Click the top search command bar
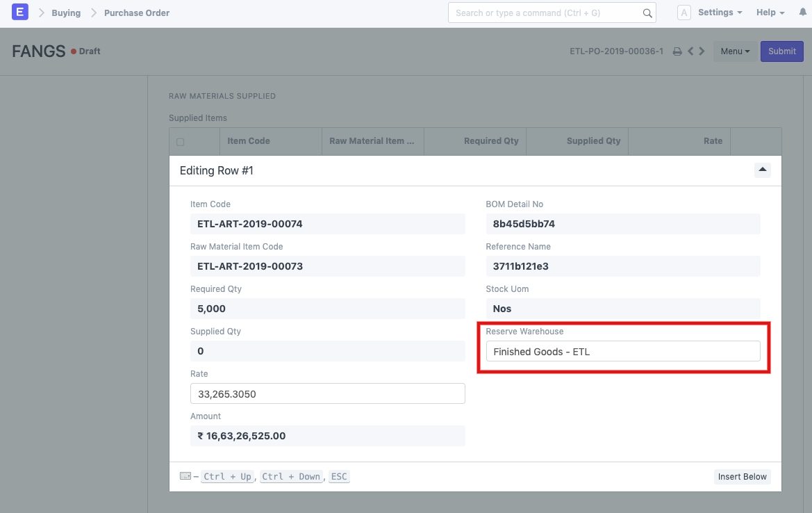812x513 pixels. pos(545,13)
